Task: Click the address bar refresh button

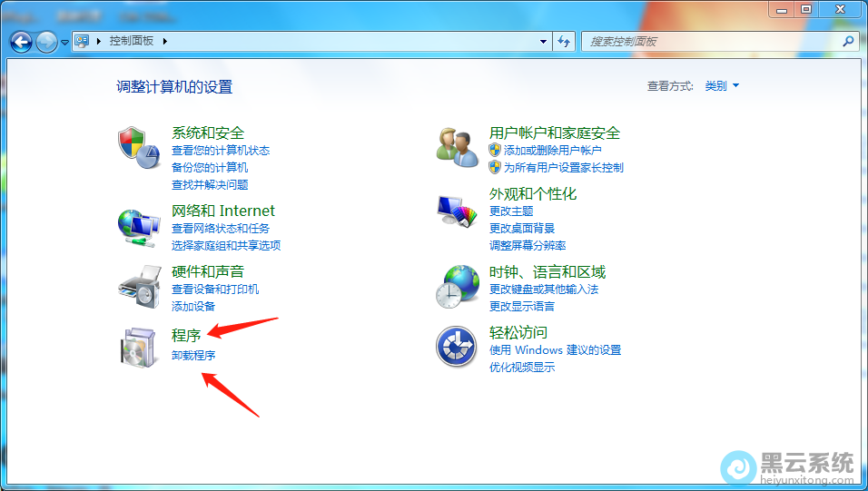Action: [564, 42]
